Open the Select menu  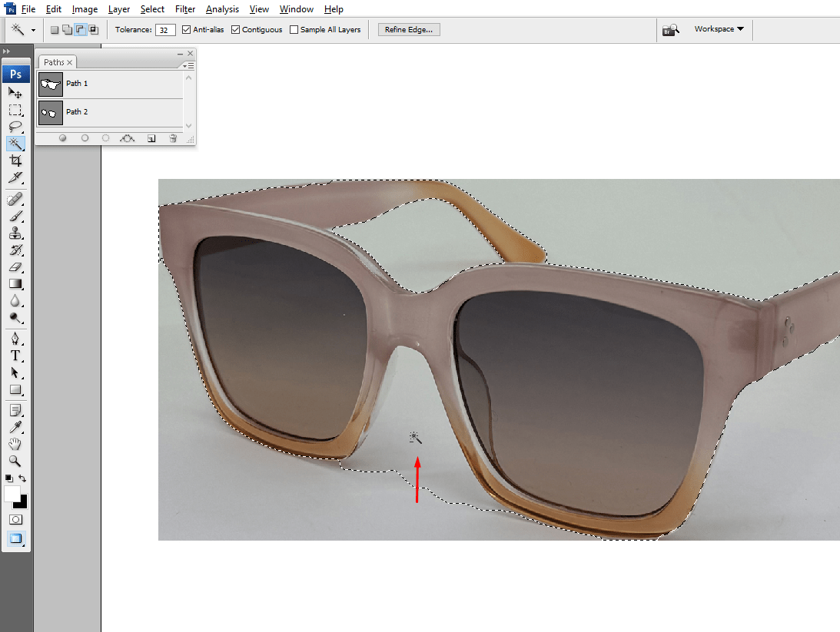[151, 9]
